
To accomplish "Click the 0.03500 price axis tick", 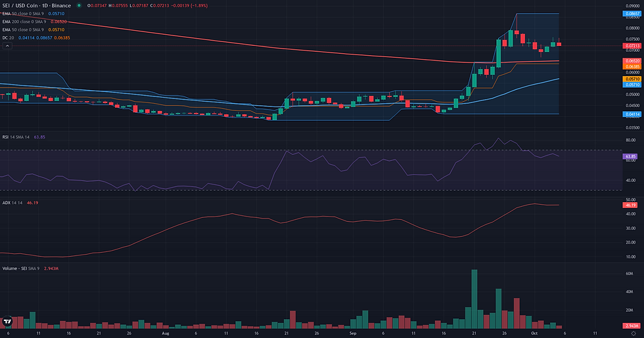I will click(x=632, y=127).
